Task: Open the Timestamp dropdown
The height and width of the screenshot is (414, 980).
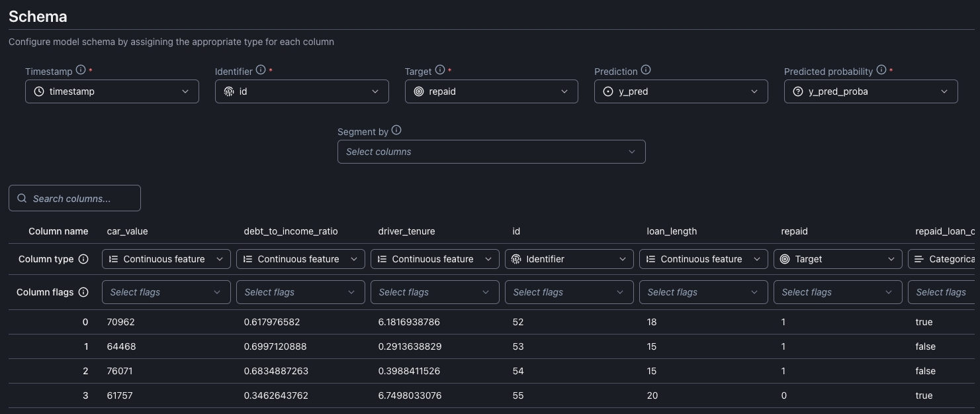Action: click(112, 91)
